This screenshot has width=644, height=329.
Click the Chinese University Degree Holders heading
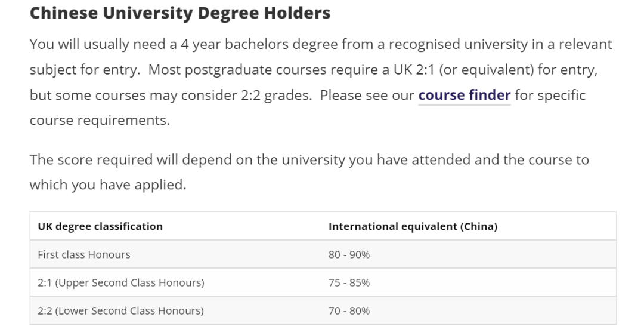click(179, 14)
